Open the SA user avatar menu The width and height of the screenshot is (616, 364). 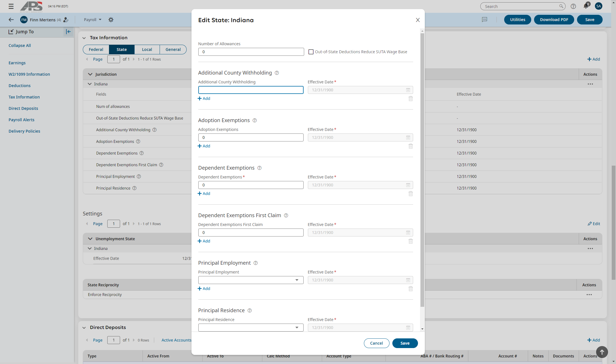(x=599, y=6)
